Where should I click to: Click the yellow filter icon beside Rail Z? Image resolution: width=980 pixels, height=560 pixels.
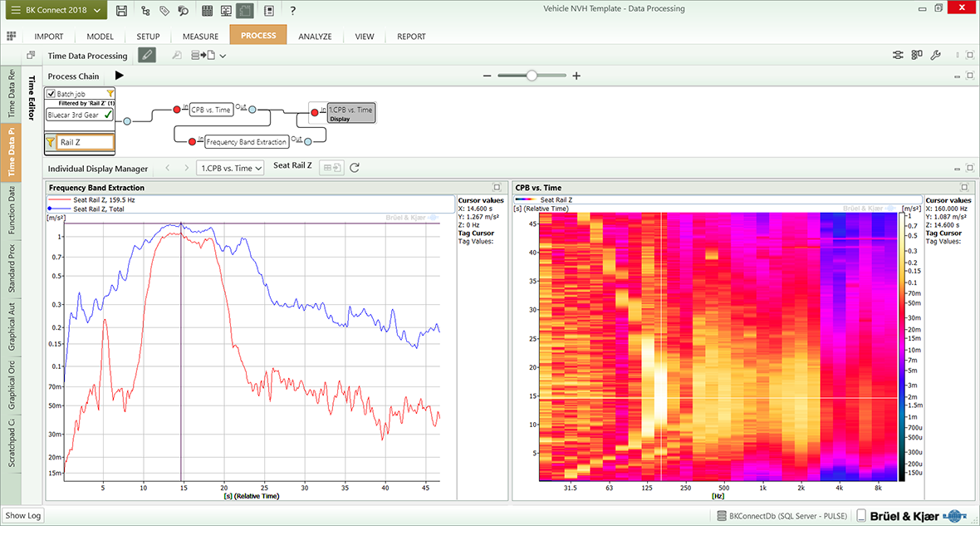click(x=51, y=143)
